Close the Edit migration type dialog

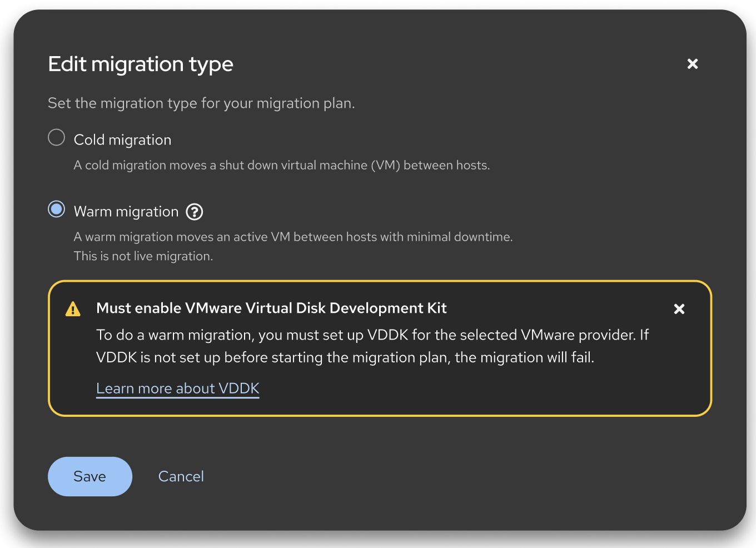[x=692, y=64]
